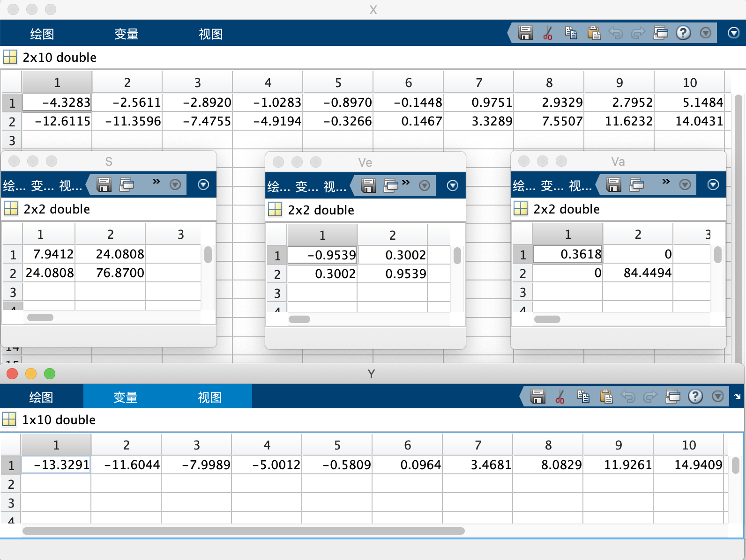Expand more tools chevron in Ve window
The height and width of the screenshot is (560, 746).
(406, 182)
